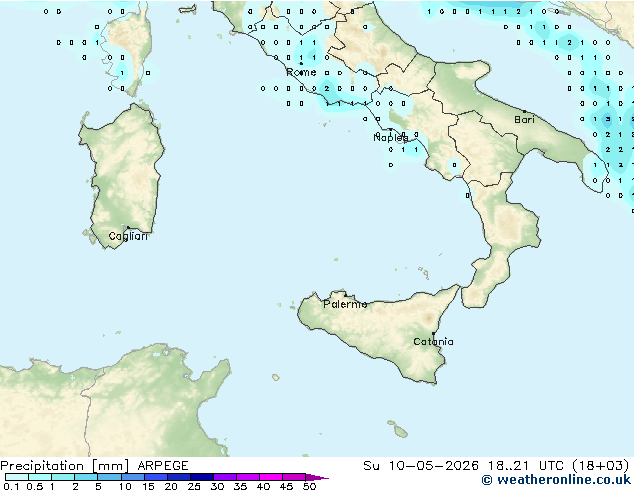634x490 pixels.
Task: Click the Rome city label
Action: click(x=301, y=72)
